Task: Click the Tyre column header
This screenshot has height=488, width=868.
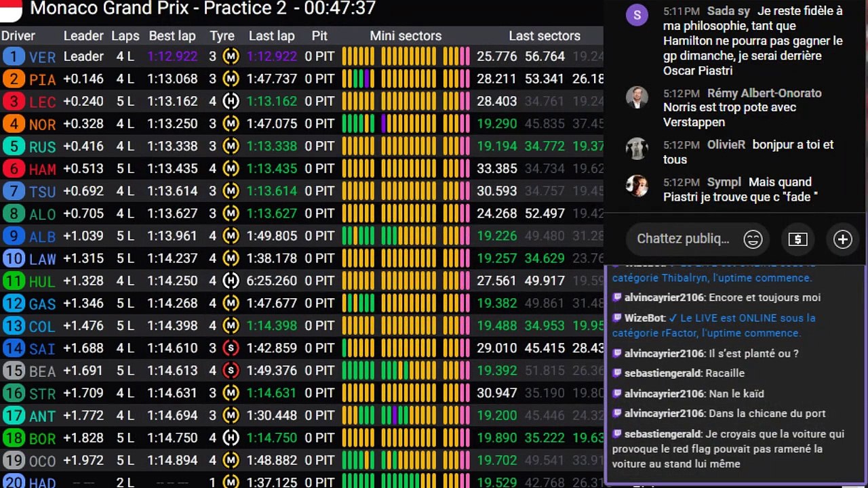Action: pyautogui.click(x=222, y=37)
